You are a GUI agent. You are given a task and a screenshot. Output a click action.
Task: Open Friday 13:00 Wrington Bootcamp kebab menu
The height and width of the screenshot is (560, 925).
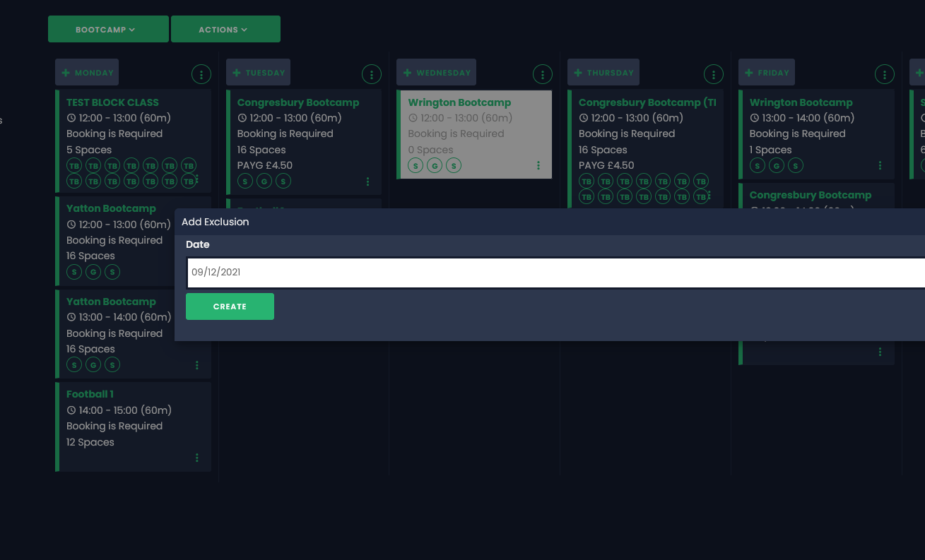coord(880,165)
